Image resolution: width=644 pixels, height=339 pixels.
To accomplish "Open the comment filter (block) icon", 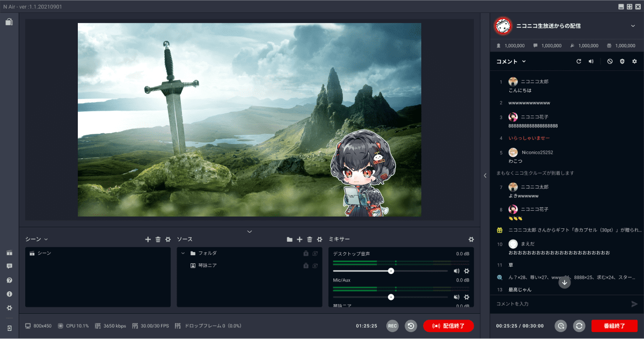I will click(610, 61).
